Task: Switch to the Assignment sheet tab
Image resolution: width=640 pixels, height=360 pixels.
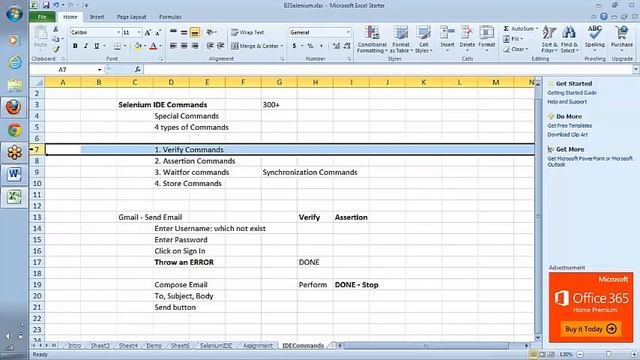Action: click(258, 346)
